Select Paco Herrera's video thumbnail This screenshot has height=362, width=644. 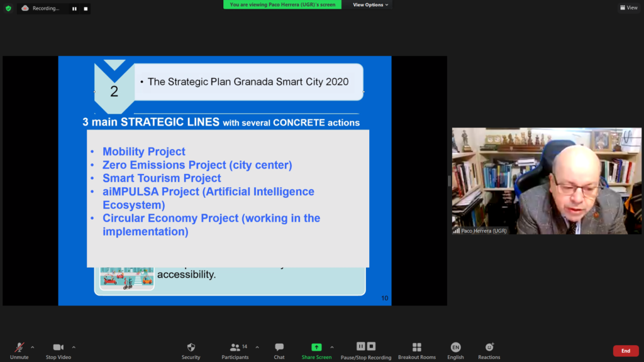click(x=546, y=181)
